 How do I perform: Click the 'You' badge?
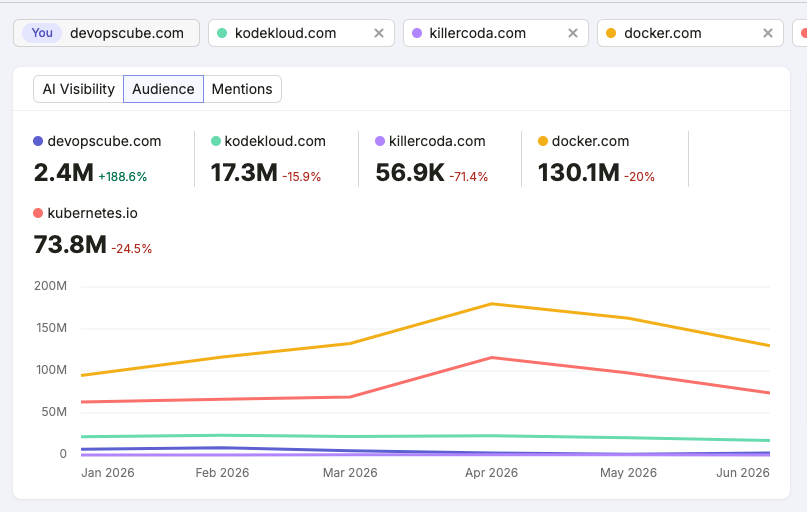(42, 33)
